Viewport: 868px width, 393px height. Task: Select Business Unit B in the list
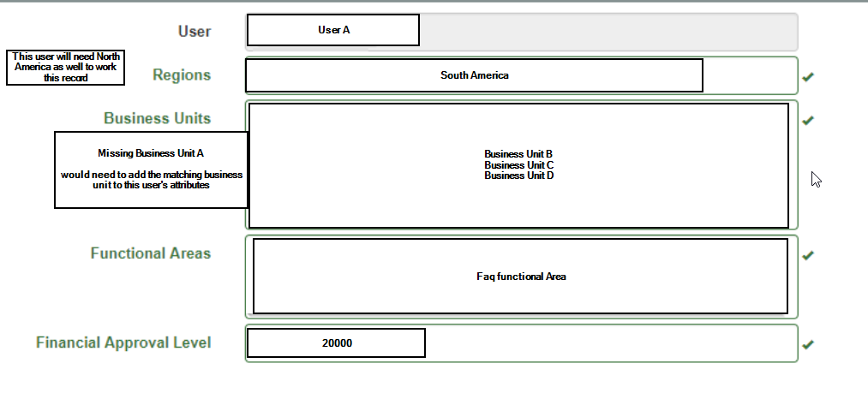(x=518, y=154)
